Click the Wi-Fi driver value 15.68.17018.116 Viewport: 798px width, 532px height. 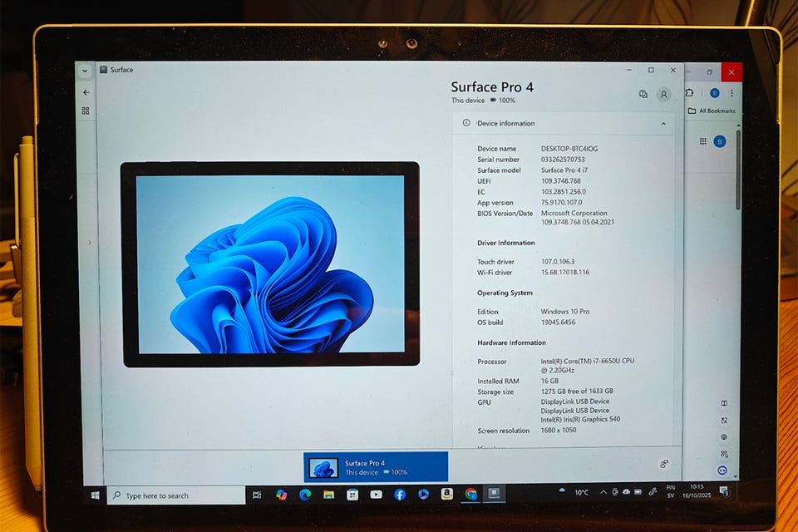coord(565,273)
